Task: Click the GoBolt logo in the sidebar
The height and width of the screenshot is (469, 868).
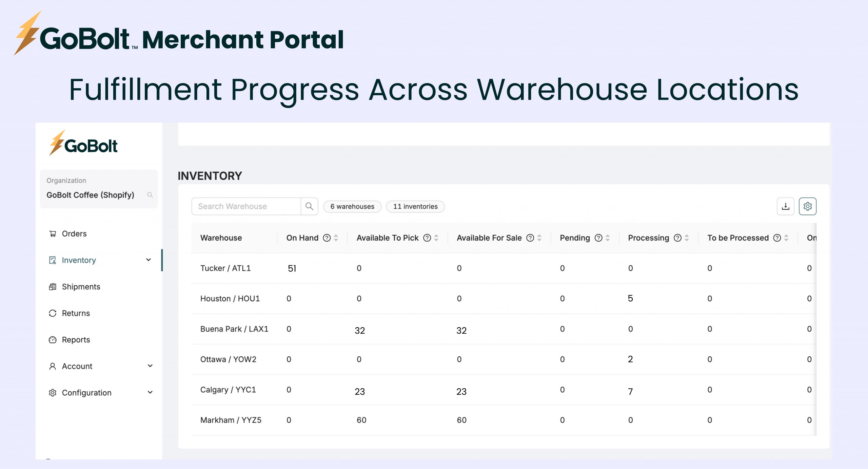Action: click(x=83, y=143)
